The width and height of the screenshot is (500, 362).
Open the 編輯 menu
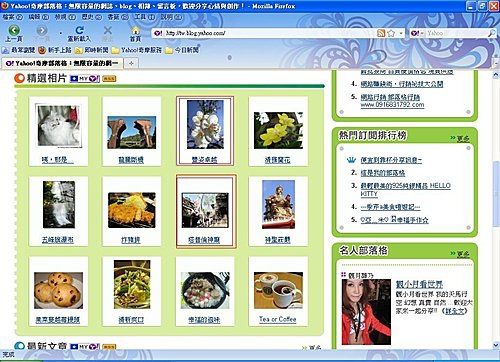pos(39,17)
